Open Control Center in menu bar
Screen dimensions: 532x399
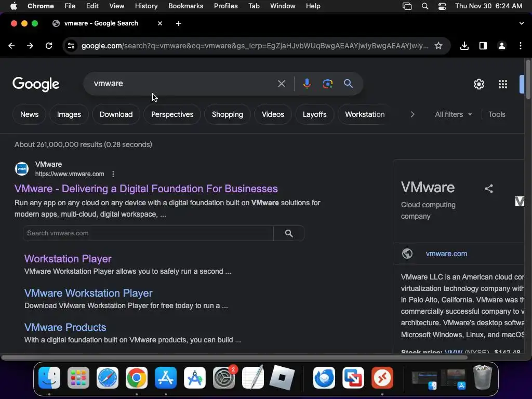(x=442, y=6)
